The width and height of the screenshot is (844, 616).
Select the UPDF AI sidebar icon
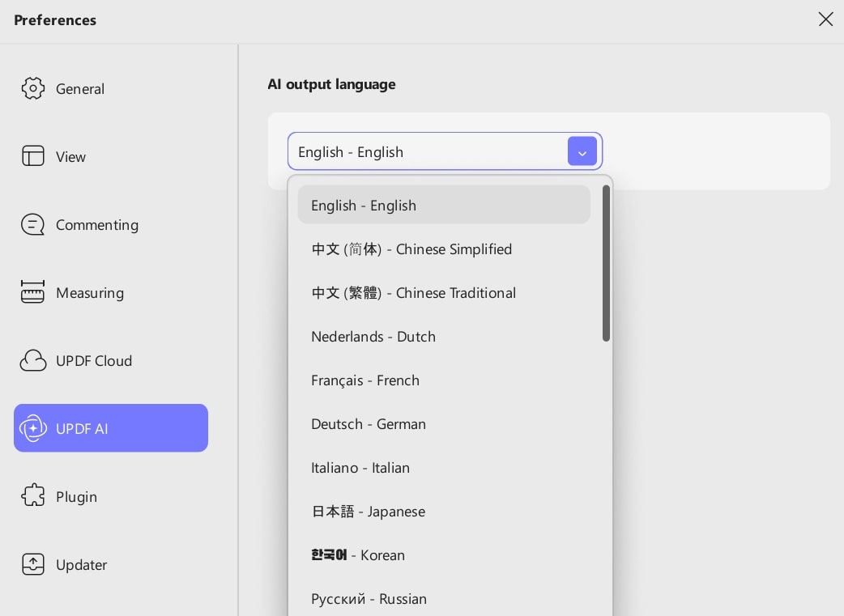[33, 428]
